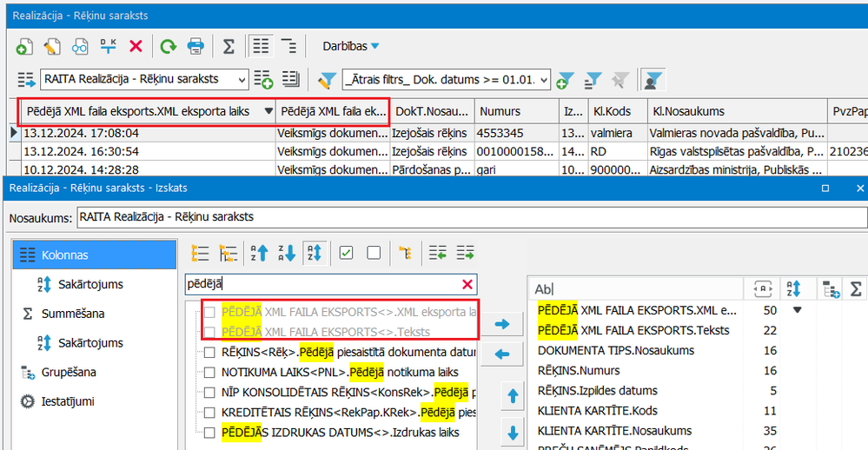This screenshot has height=450, width=868.
Task: Check the PĒDĒJĀS IZDRUKAS DATUMS checkbox
Action: coord(209,432)
